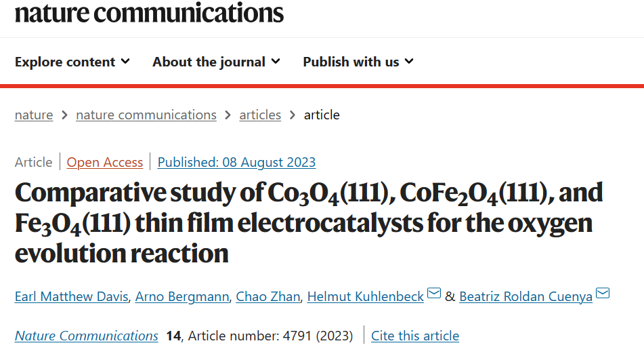View author Earl Matthew Davis

point(72,296)
